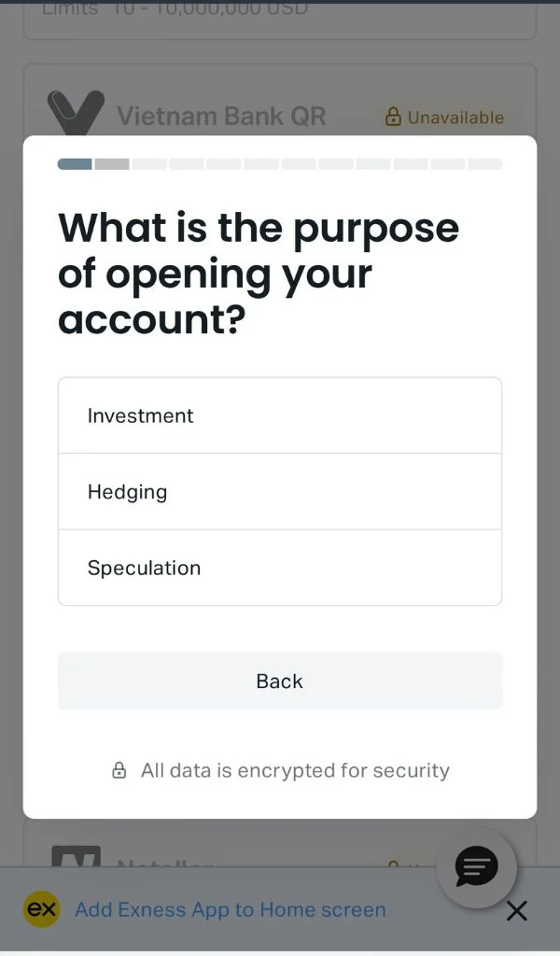
Task: Select the "Hedging" purpose option
Action: pyautogui.click(x=279, y=492)
